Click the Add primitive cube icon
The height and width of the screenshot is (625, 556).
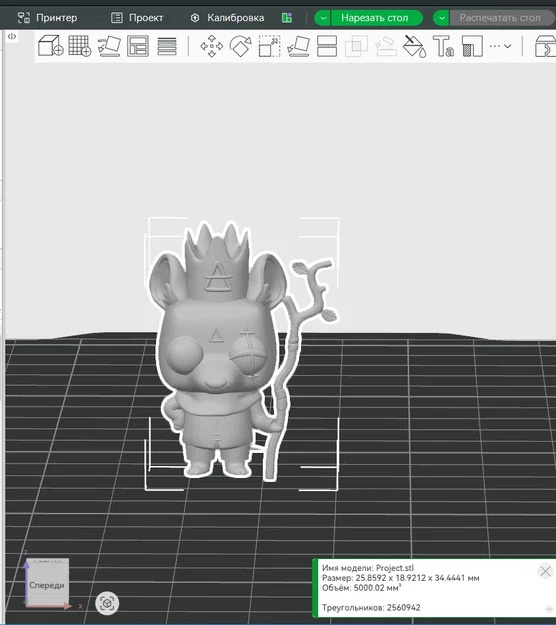coord(51,46)
